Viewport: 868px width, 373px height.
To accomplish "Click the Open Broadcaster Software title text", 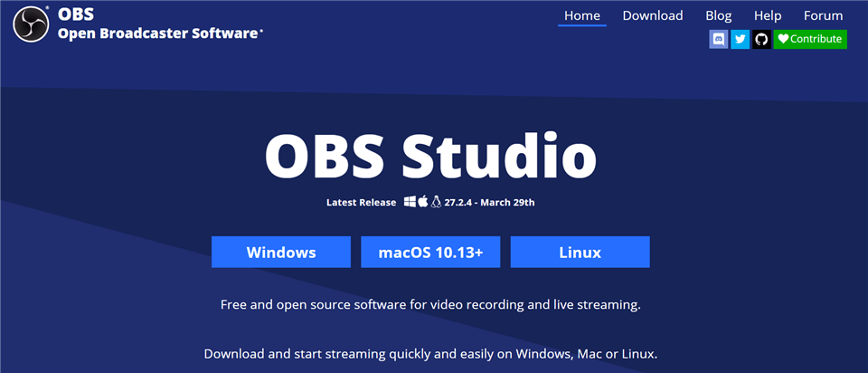I will coord(157,33).
